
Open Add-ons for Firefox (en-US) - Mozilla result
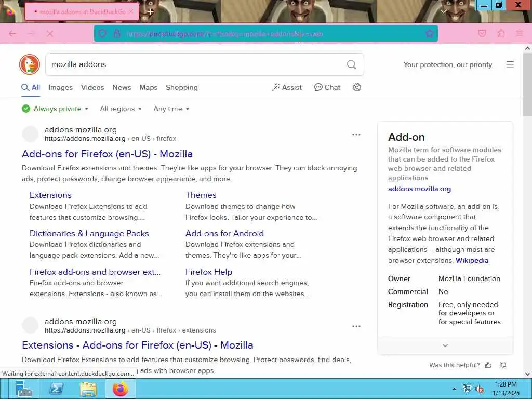tap(107, 154)
